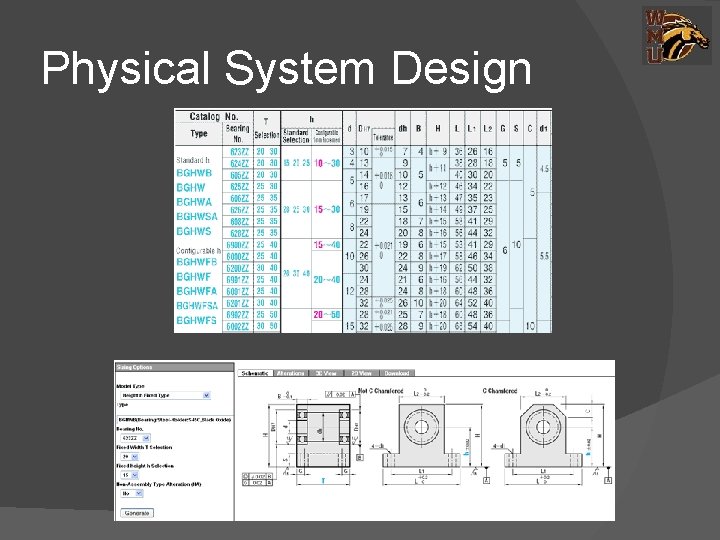Click bearing number 6002ZZ
This screenshot has width=720, height=540.
tap(238, 326)
